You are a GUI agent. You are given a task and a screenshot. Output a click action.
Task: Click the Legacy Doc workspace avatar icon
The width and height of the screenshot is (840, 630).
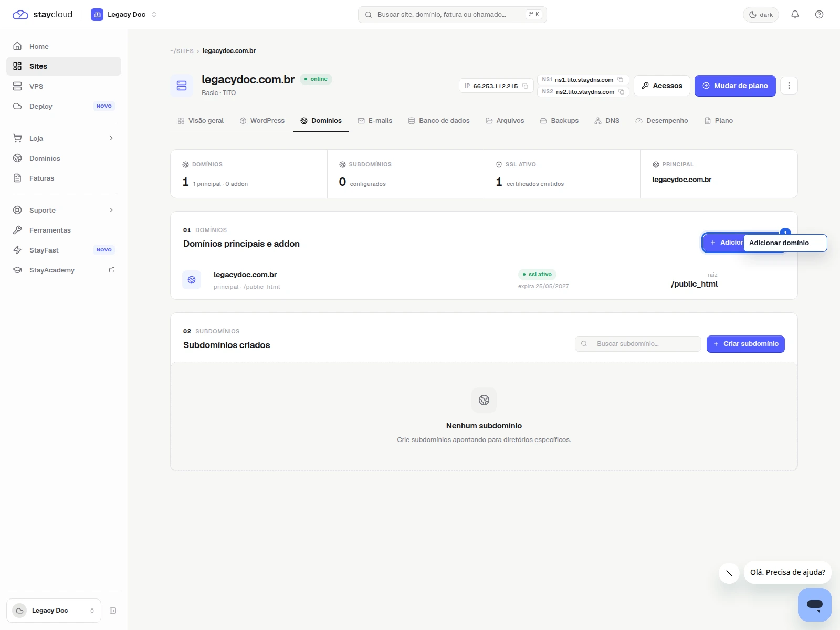tap(97, 15)
